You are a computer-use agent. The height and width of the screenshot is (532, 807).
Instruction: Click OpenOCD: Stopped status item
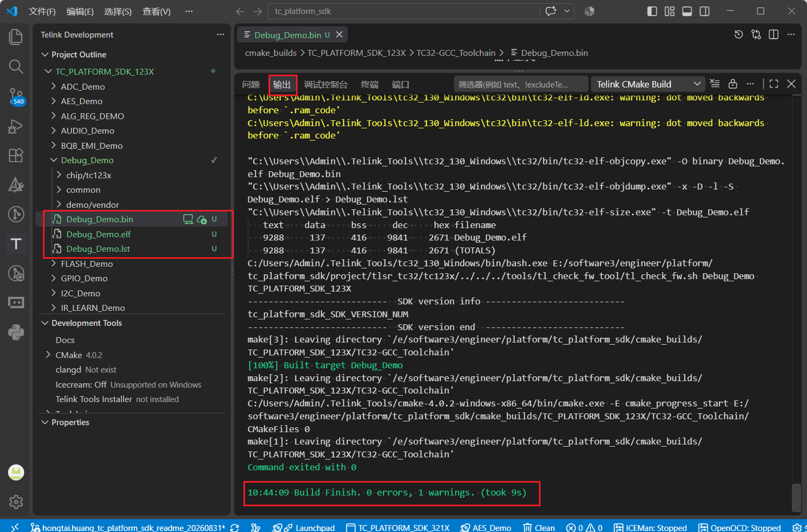point(739,528)
